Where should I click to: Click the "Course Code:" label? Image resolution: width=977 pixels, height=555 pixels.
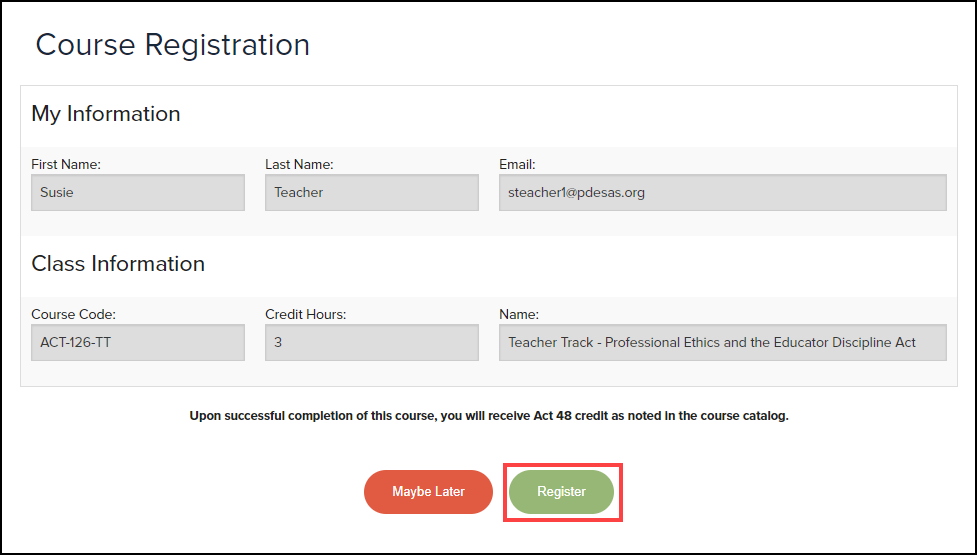(73, 314)
